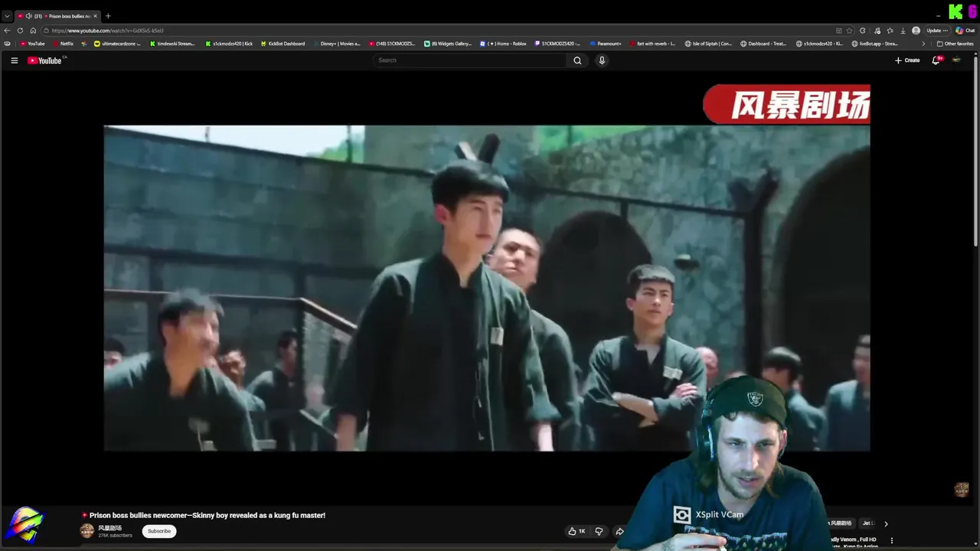The width and height of the screenshot is (980, 551).
Task: Open the Other favorites folder
Action: pyautogui.click(x=955, y=44)
